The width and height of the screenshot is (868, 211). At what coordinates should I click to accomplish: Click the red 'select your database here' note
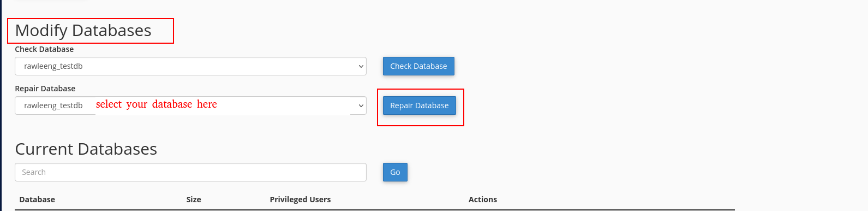click(x=157, y=104)
